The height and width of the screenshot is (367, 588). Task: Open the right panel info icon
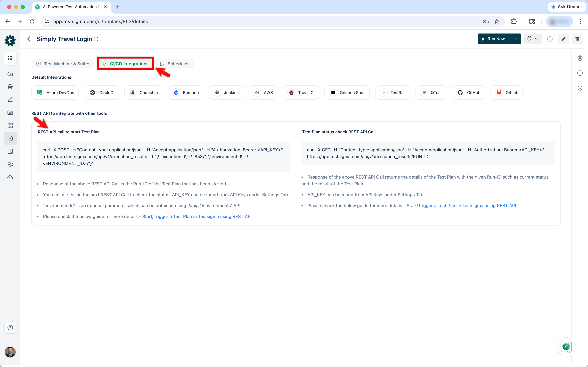[x=580, y=73]
